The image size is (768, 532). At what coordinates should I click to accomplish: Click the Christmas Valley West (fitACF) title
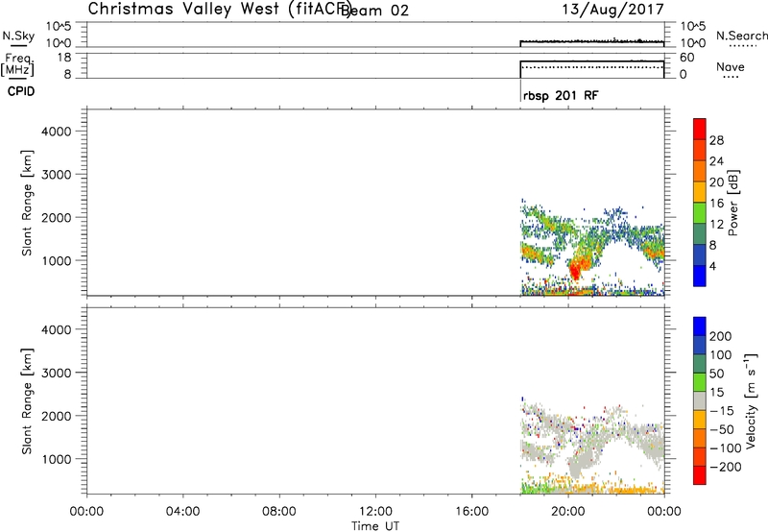(219, 10)
